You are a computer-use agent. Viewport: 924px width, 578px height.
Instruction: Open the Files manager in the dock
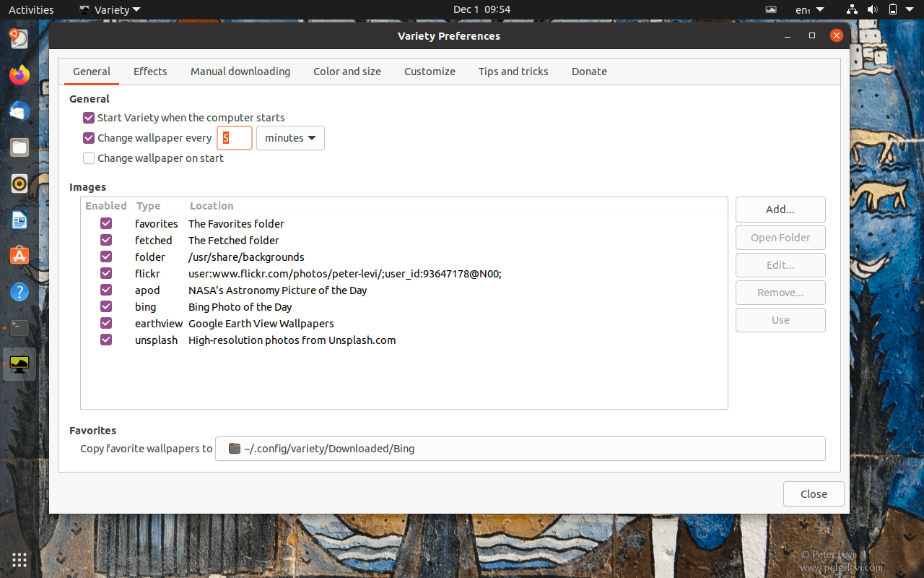click(19, 147)
